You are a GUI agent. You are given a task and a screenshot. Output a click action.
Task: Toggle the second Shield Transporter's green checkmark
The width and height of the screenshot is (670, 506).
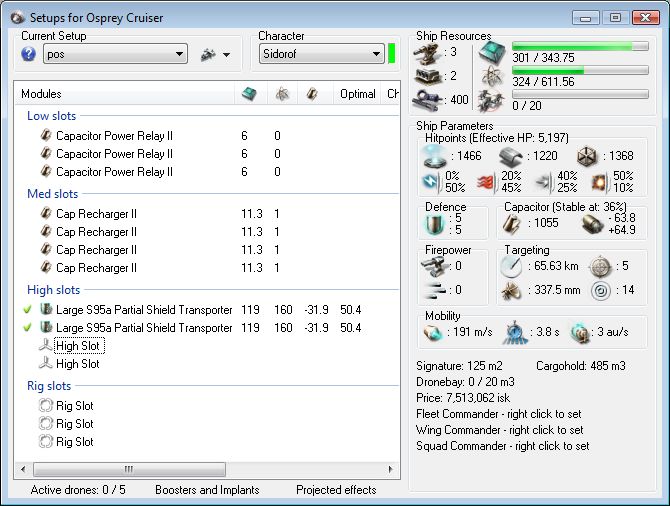coord(28,327)
